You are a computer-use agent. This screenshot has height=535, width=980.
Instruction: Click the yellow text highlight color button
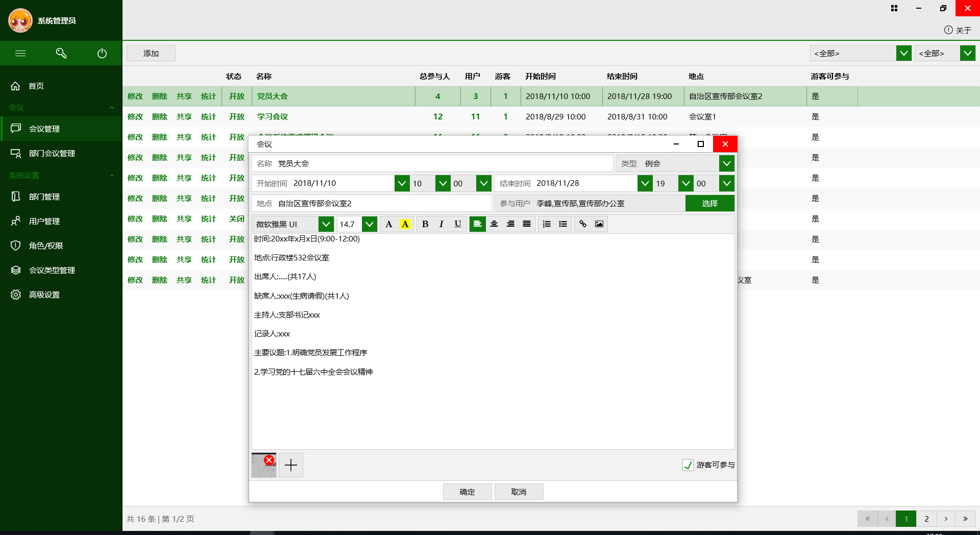(405, 224)
